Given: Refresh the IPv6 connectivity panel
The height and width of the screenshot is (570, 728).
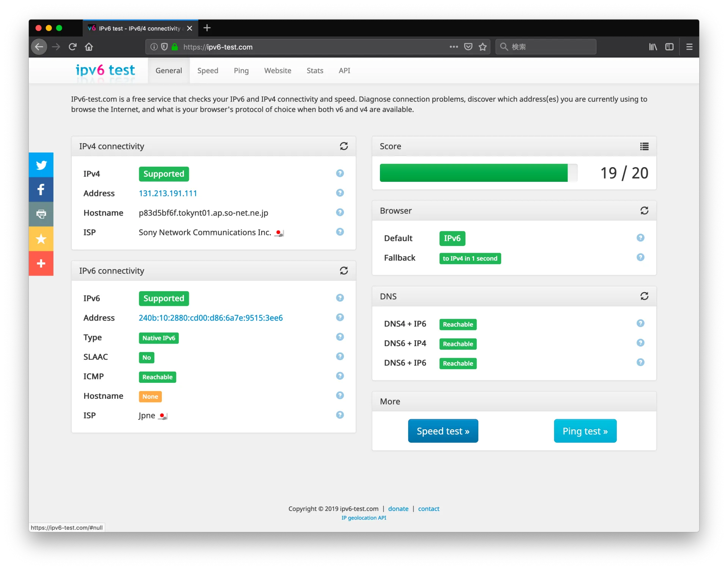Looking at the screenshot, I should pyautogui.click(x=344, y=271).
